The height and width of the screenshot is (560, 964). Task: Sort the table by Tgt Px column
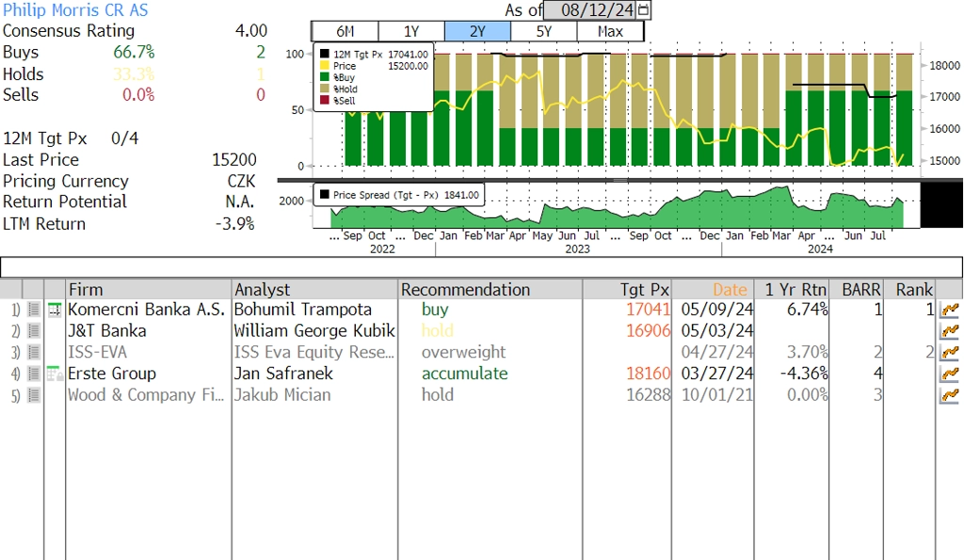click(x=627, y=290)
